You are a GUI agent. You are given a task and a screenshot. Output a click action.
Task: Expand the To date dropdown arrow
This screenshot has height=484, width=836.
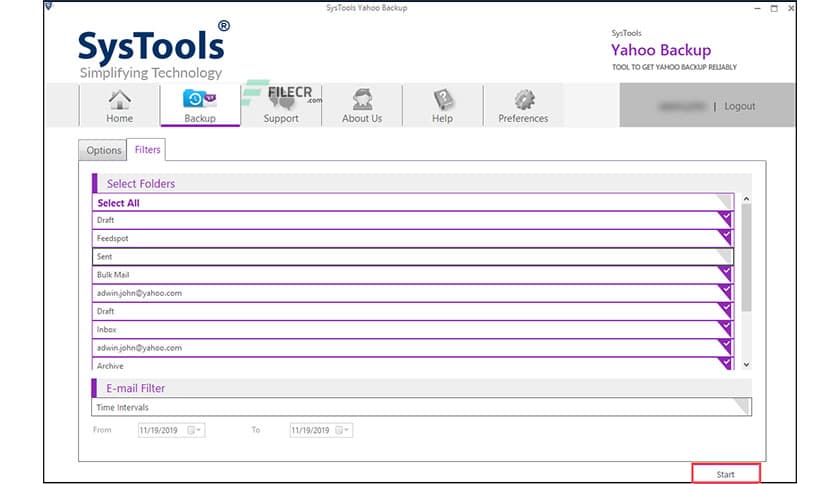(347, 430)
